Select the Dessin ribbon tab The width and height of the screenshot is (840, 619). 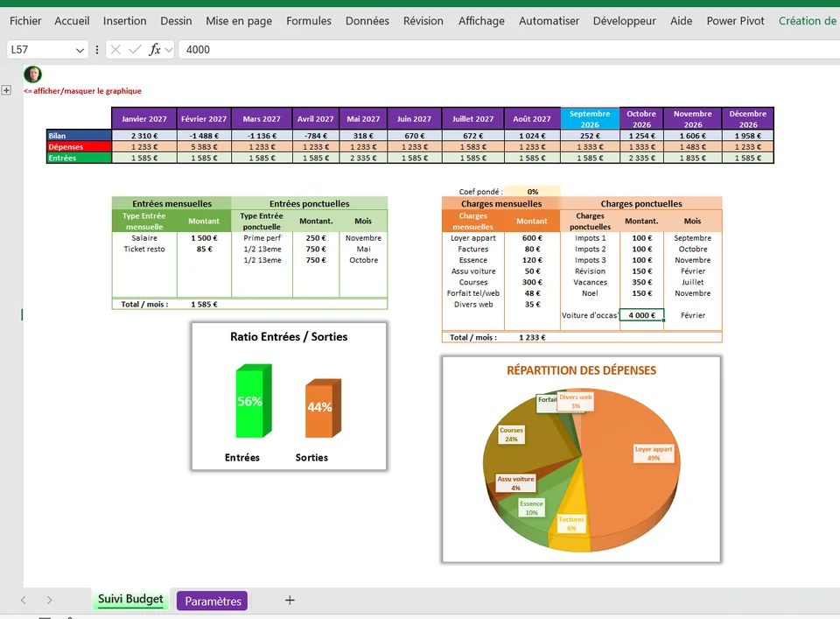coord(176,21)
